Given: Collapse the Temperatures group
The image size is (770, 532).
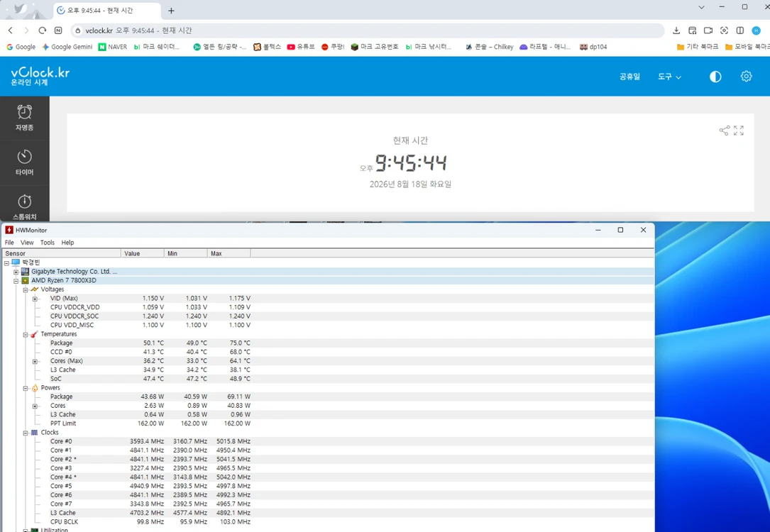Looking at the screenshot, I should point(25,334).
